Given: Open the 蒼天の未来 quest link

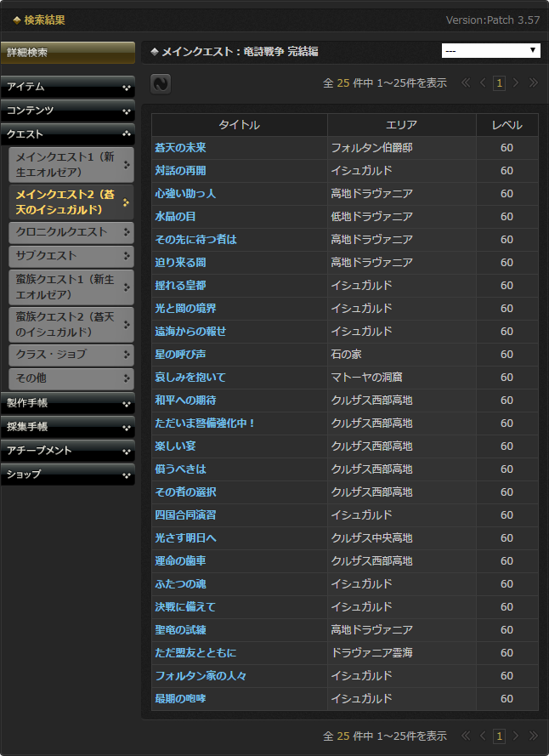Looking at the screenshot, I should coord(180,148).
